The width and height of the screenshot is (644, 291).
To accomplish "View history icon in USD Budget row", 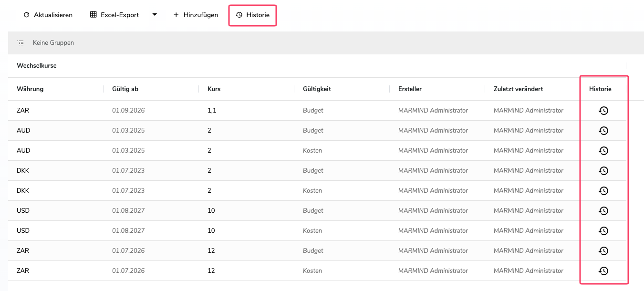I will point(603,211).
